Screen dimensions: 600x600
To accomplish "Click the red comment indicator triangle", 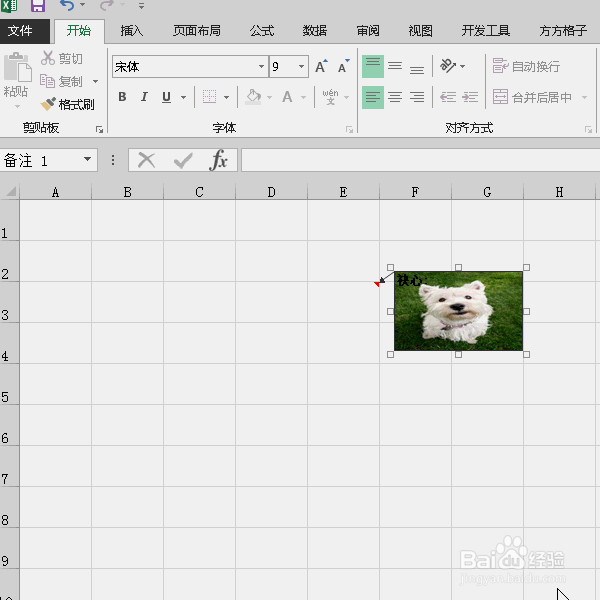I will pyautogui.click(x=376, y=284).
